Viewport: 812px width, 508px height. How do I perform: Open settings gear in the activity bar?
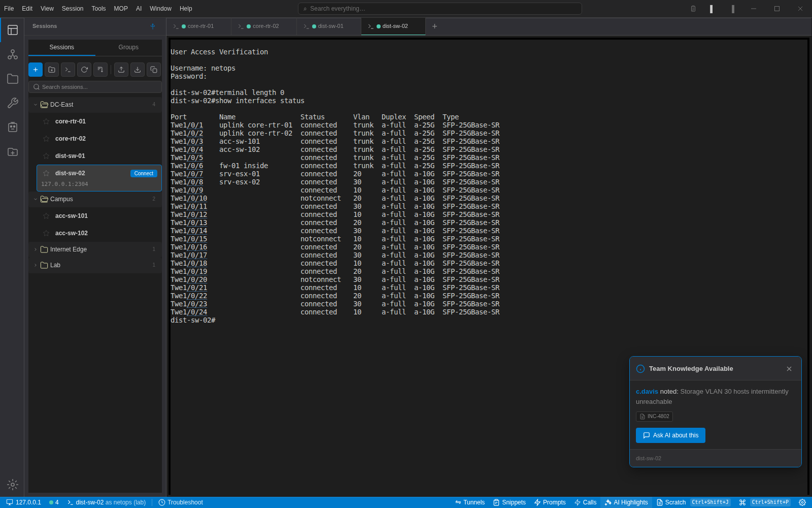point(13,485)
